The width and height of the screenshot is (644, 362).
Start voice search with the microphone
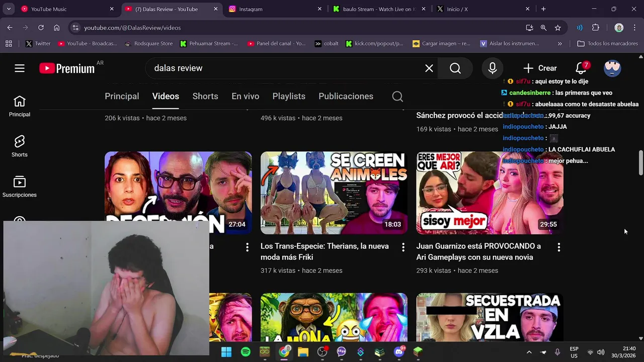click(x=493, y=68)
